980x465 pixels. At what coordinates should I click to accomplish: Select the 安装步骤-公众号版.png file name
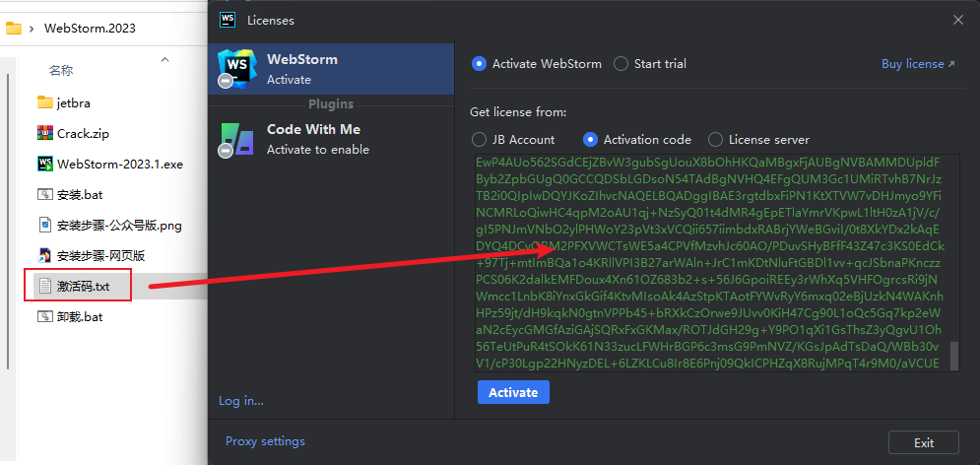click(x=119, y=225)
